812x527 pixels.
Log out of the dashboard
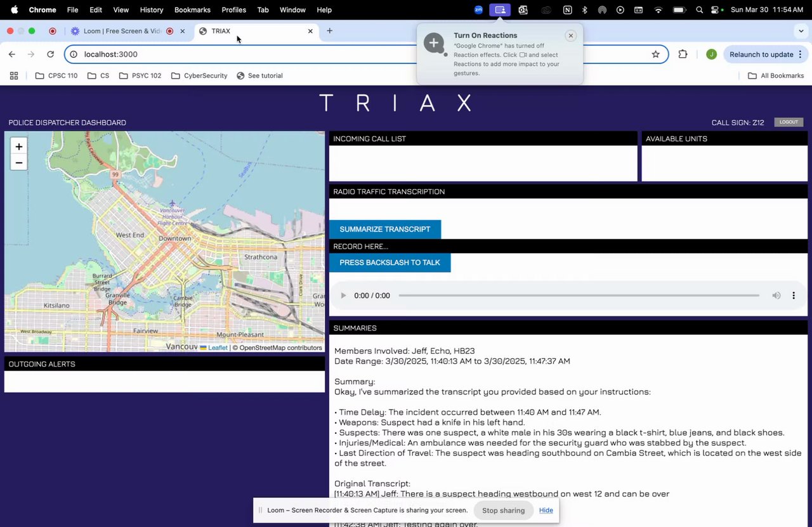pyautogui.click(x=789, y=122)
